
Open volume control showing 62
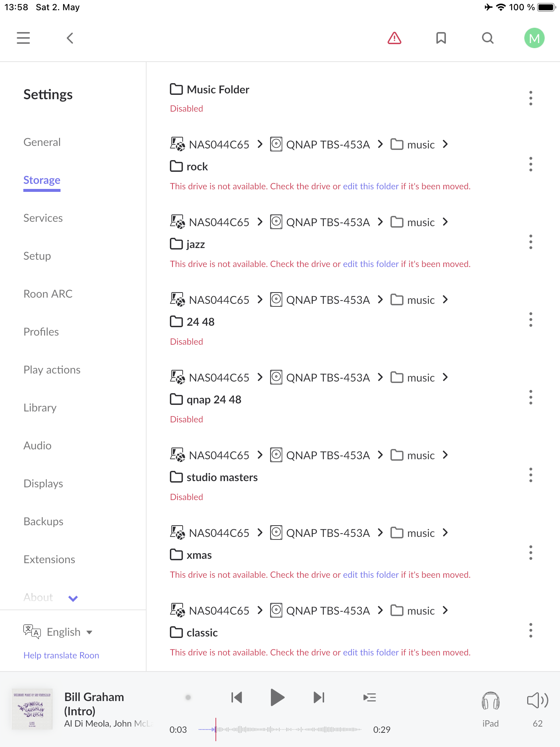tap(538, 701)
